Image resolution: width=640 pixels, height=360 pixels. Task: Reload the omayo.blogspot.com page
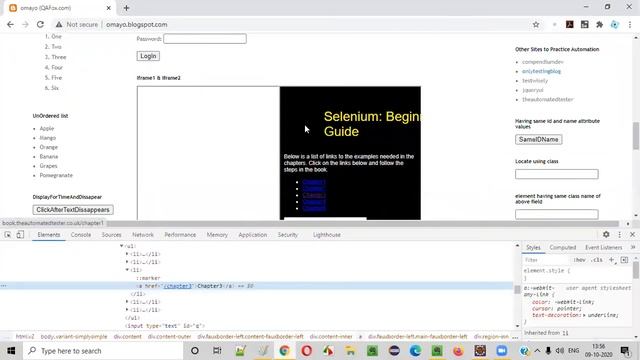[x=40, y=24]
